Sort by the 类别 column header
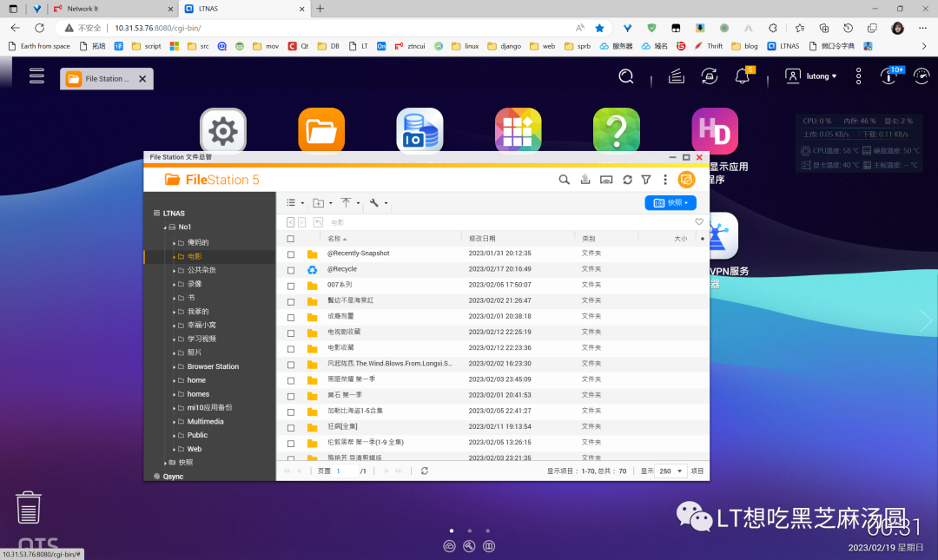Viewport: 938px width, 560px height. pos(589,238)
